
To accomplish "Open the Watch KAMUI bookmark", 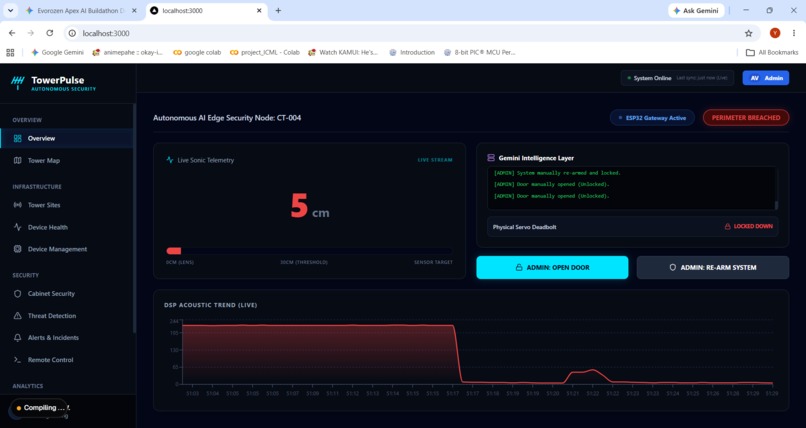I will [x=343, y=52].
